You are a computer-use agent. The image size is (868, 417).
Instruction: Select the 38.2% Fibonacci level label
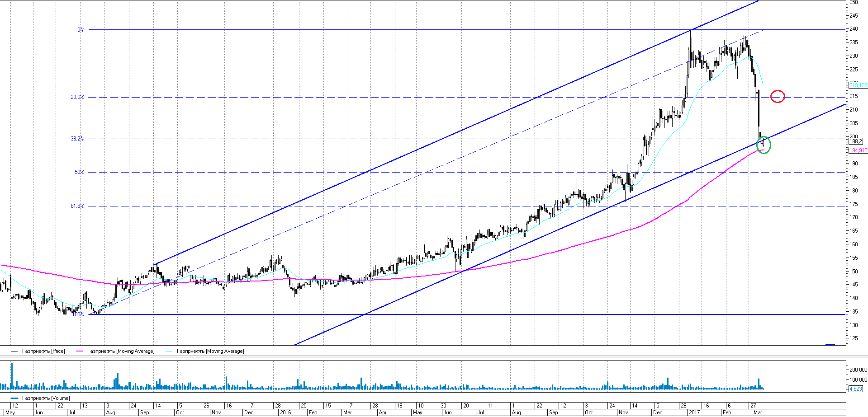coord(77,139)
